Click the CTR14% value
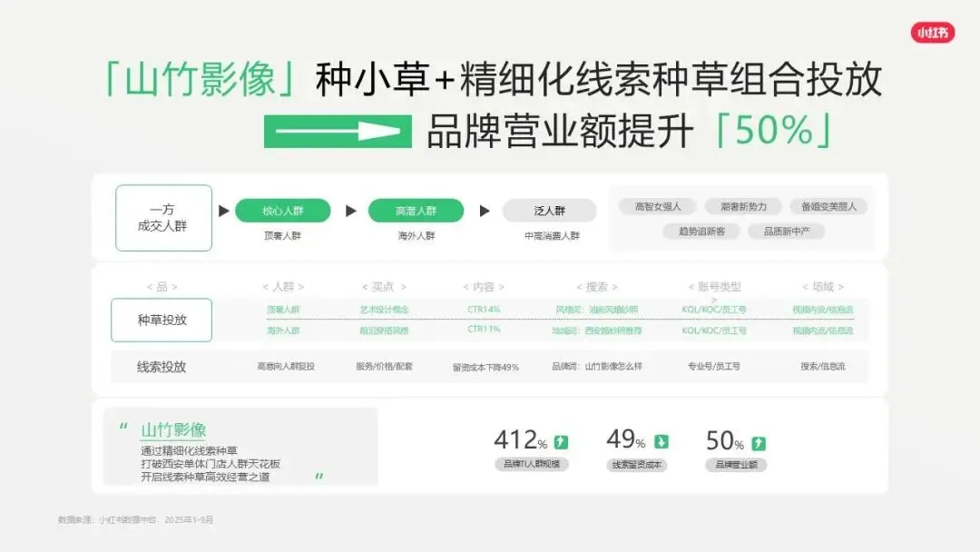Viewport: 980px width, 552px height. (484, 310)
